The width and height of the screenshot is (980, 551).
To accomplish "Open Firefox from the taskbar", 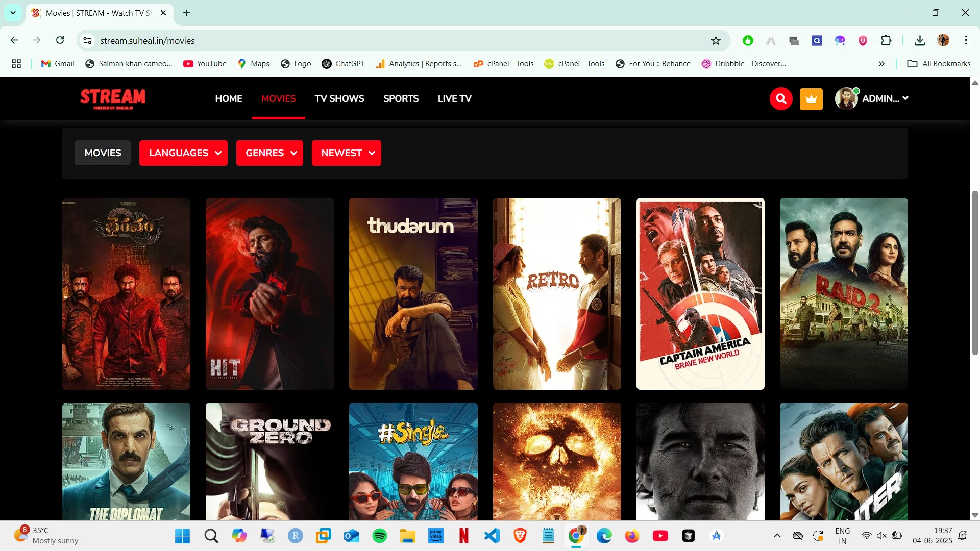I will coord(632,536).
